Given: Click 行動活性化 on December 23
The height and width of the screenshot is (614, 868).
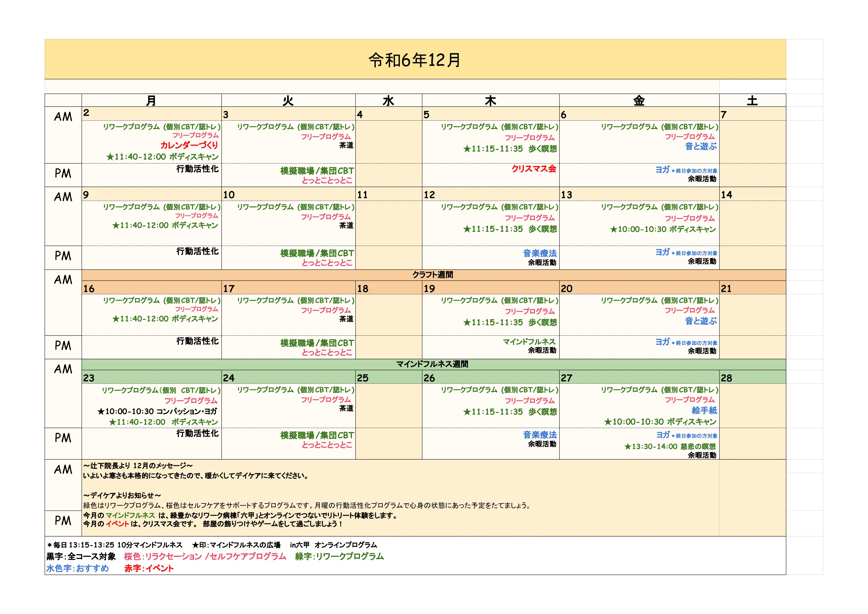Looking at the screenshot, I should [x=197, y=433].
